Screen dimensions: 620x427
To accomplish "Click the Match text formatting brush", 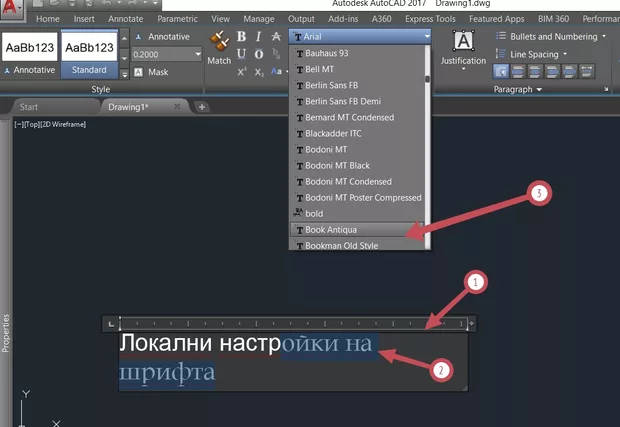I will pyautogui.click(x=219, y=47).
